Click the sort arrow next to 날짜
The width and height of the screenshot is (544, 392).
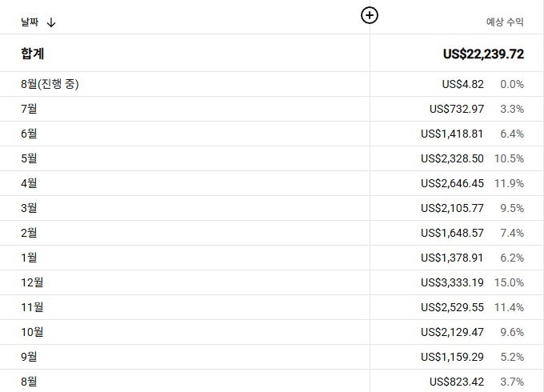pos(51,22)
